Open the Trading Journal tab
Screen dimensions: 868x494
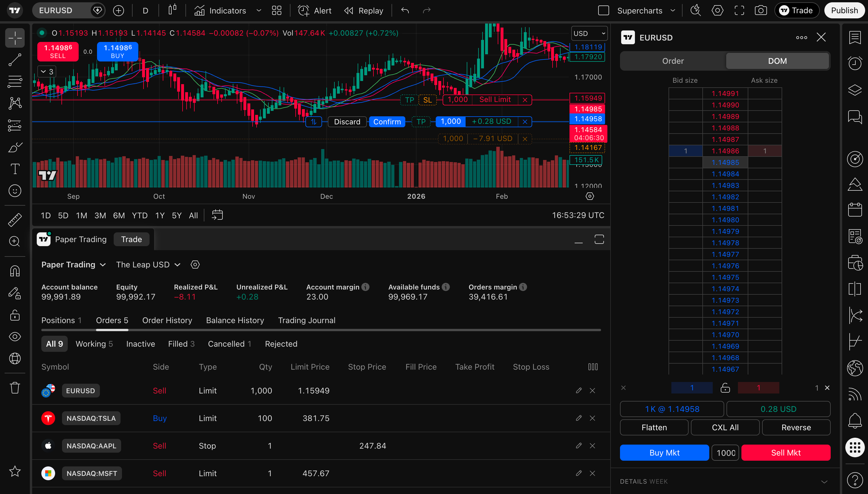pyautogui.click(x=307, y=320)
